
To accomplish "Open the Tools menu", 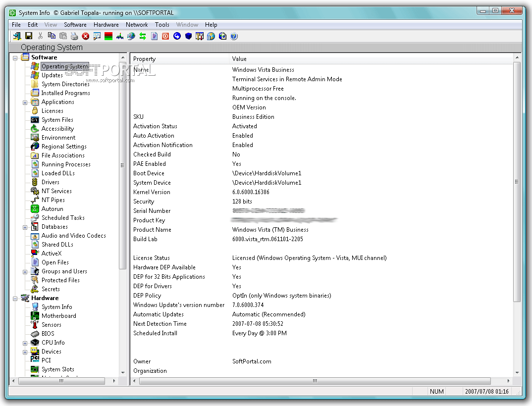I will click(x=162, y=25).
